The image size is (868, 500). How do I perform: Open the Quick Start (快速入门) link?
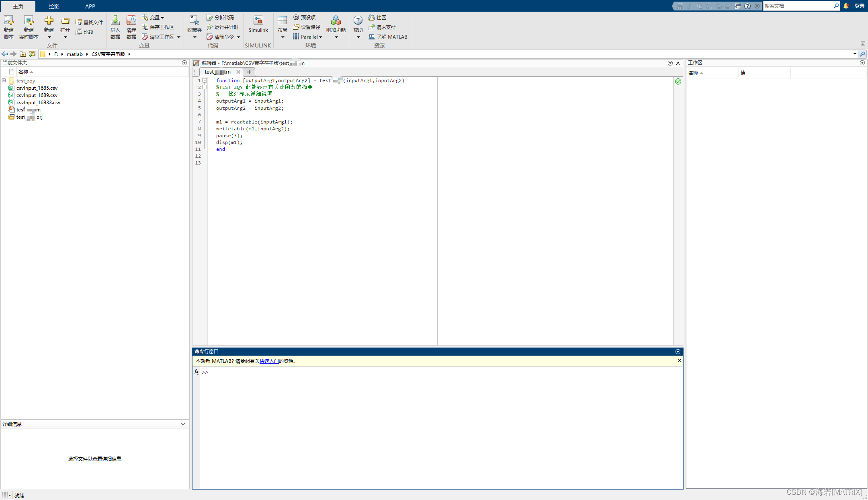269,361
